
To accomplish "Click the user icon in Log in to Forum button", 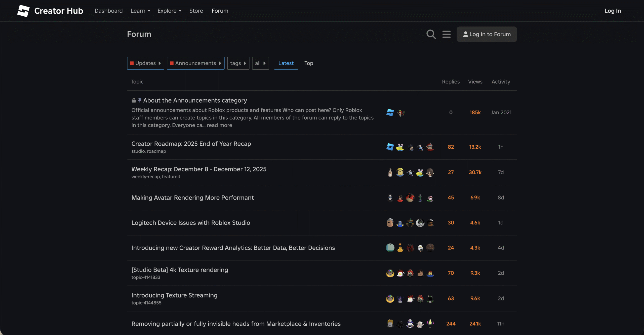I will tap(465, 34).
